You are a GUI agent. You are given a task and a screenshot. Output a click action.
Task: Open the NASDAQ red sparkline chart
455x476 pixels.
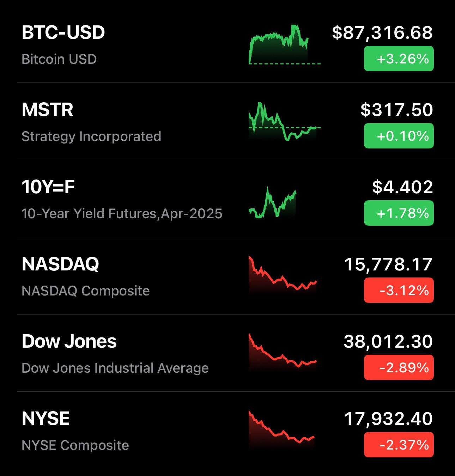[x=283, y=275]
